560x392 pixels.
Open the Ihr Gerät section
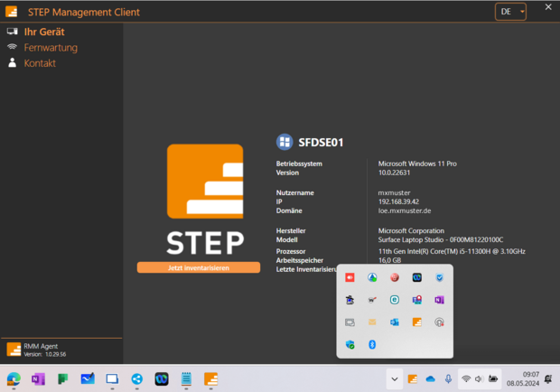pos(44,33)
